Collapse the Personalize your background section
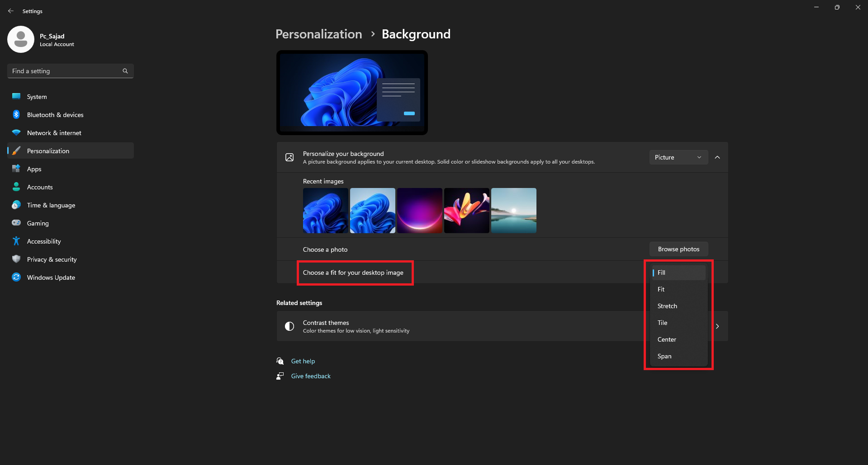 point(717,157)
